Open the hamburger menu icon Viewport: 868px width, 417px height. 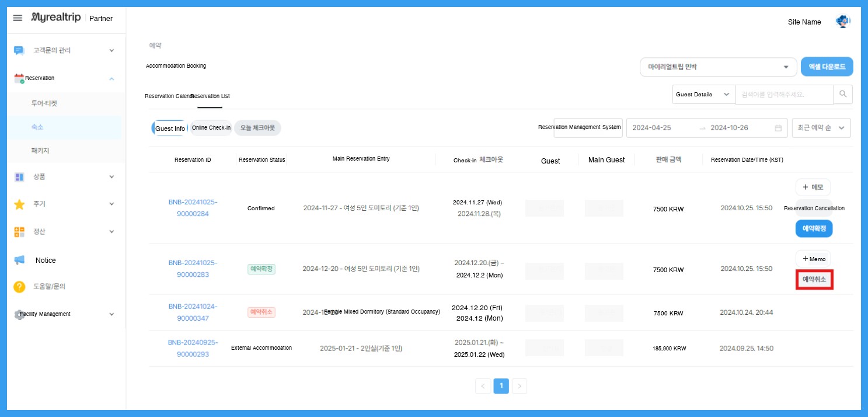(x=18, y=18)
